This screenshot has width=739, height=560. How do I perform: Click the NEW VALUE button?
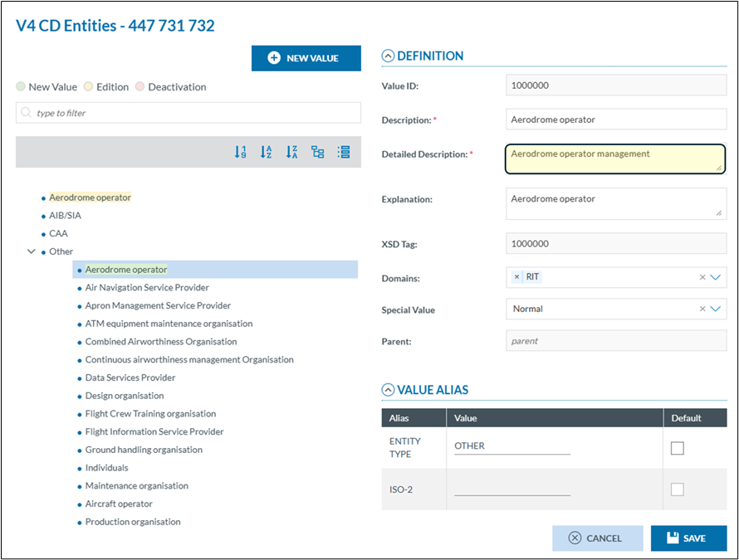306,58
